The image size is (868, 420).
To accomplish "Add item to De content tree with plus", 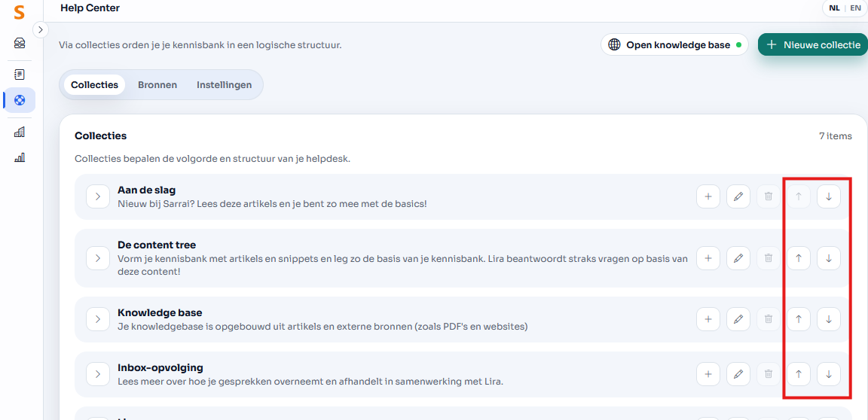I will pos(708,258).
